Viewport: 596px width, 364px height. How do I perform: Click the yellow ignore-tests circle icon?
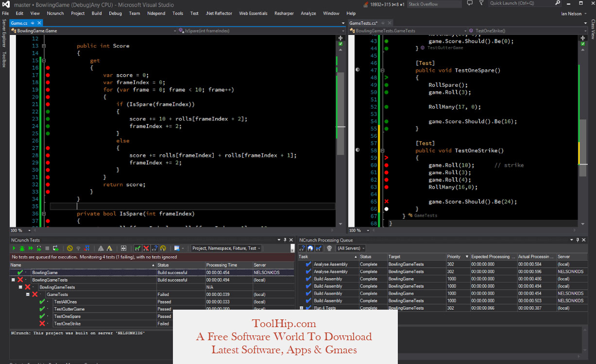(69, 248)
